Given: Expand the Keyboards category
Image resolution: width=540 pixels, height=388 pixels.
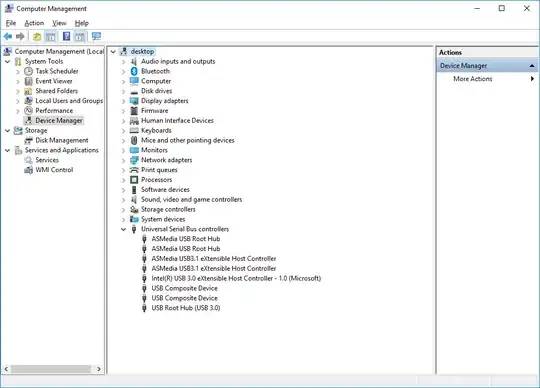Looking at the screenshot, I should click(123, 131).
